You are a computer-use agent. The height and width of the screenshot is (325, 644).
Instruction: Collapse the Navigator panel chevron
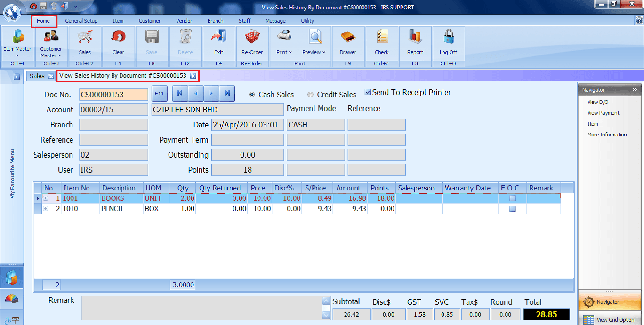pyautogui.click(x=634, y=90)
